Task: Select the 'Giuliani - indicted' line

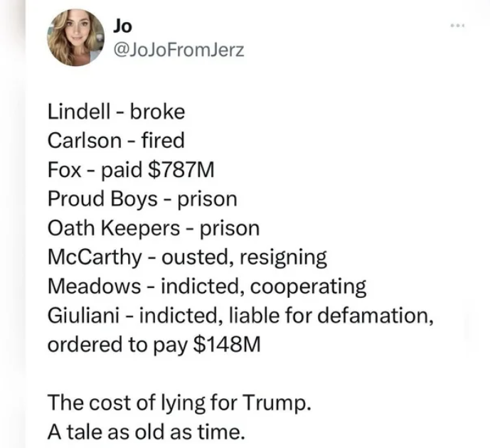Action: (240, 315)
